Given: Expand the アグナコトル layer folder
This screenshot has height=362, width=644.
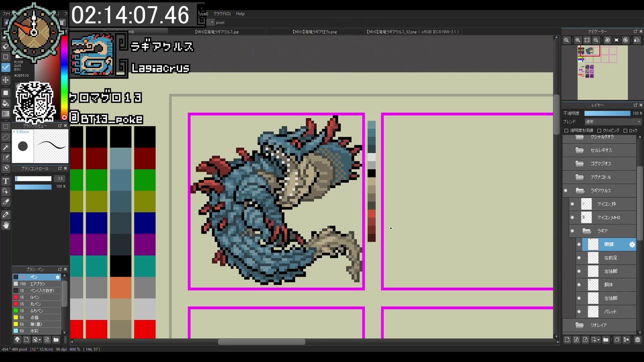Looking at the screenshot, I should click(580, 177).
